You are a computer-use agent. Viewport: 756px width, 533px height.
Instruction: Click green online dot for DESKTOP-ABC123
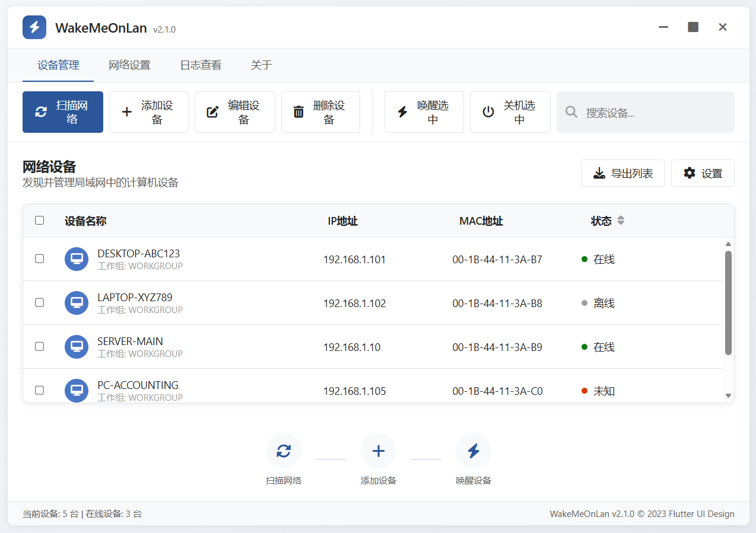point(585,259)
